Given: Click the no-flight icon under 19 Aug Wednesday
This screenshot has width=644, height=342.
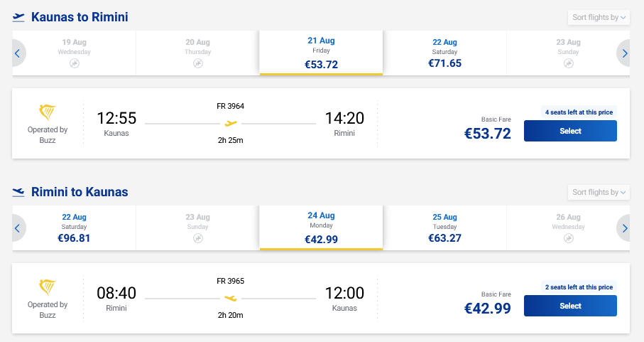Looking at the screenshot, I should pyautogui.click(x=74, y=63).
